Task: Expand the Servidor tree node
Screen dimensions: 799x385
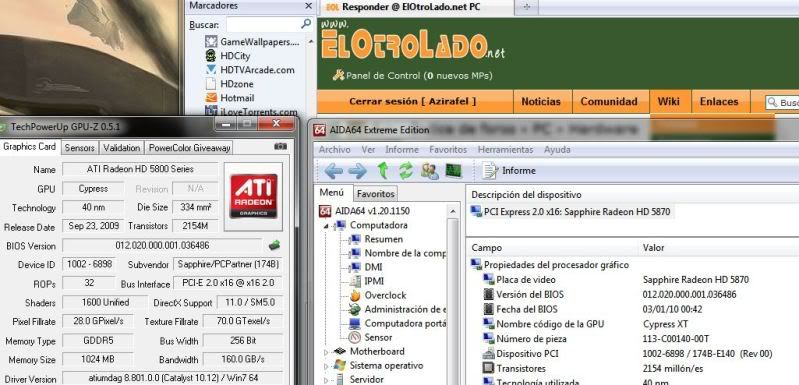Action: tap(326, 380)
